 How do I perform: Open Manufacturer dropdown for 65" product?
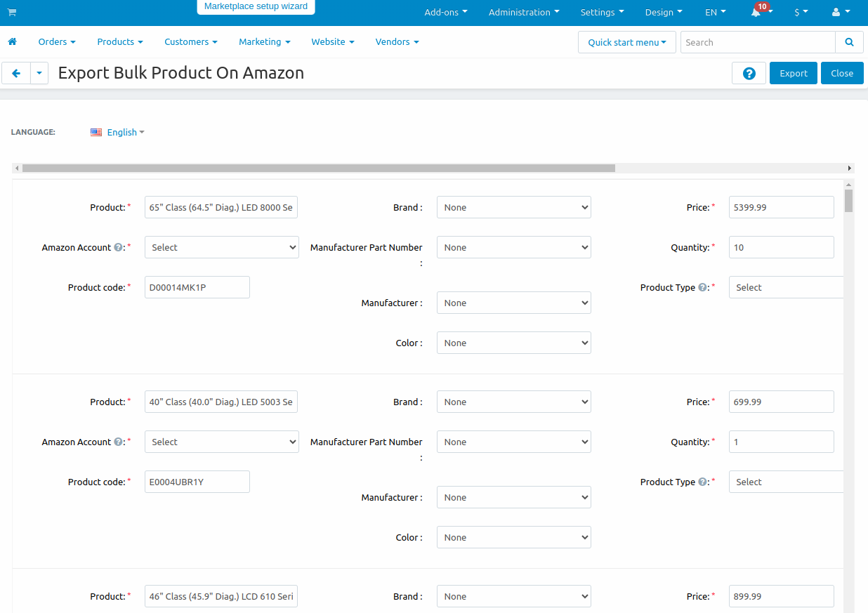(514, 303)
